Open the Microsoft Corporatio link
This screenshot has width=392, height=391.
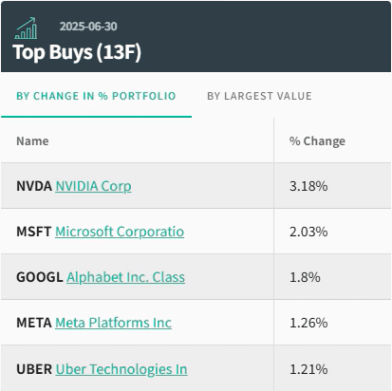[120, 231]
